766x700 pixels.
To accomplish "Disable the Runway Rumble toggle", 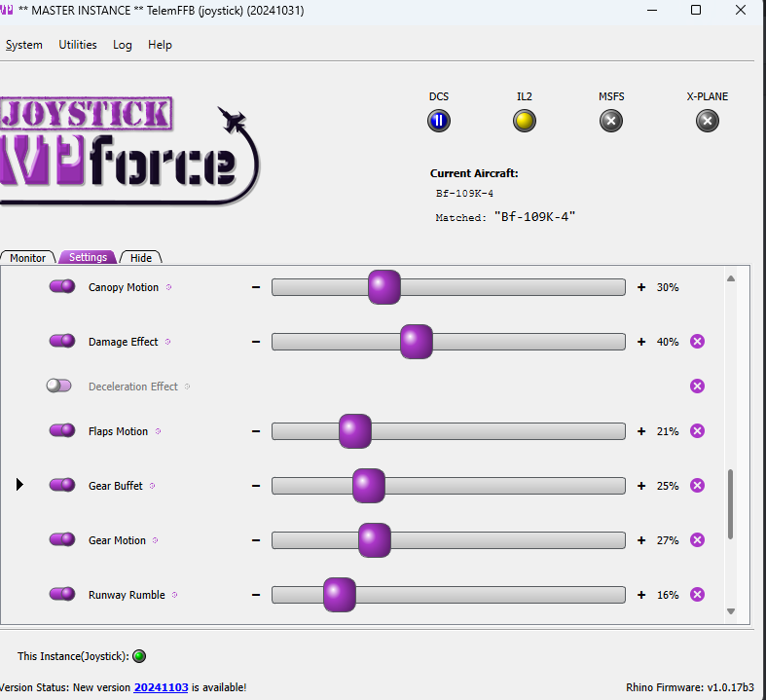I will [62, 594].
